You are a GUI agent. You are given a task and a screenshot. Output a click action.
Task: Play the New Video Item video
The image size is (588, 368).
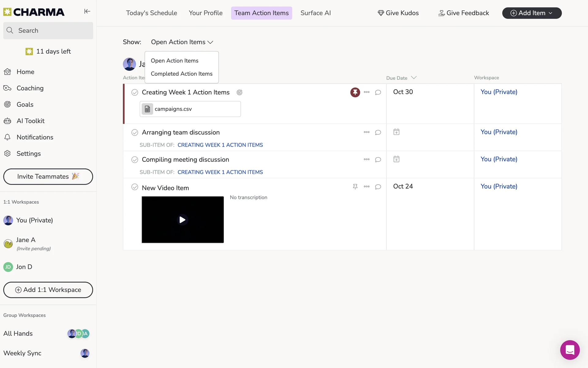[183, 220]
